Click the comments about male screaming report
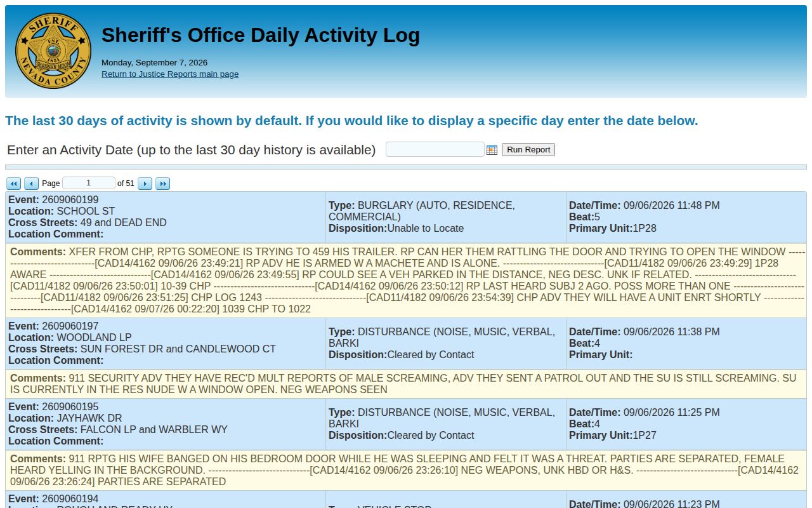The image size is (812, 508). pyautogui.click(x=406, y=384)
